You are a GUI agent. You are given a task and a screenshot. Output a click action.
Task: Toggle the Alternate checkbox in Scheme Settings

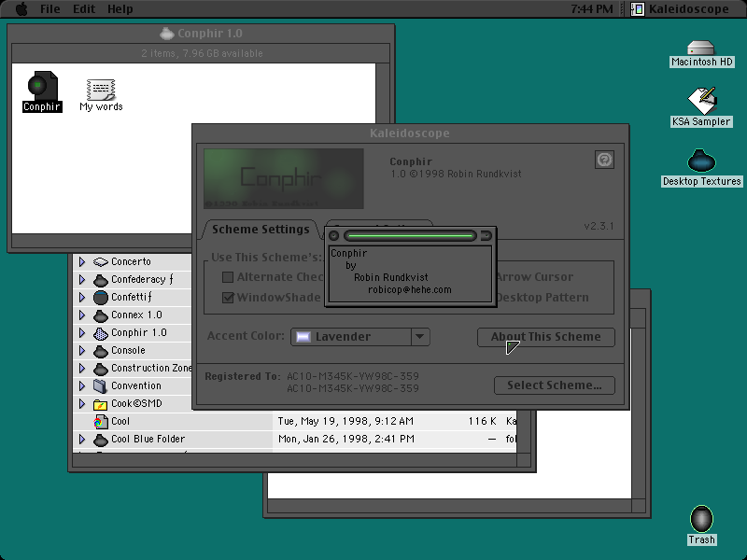pyautogui.click(x=228, y=277)
